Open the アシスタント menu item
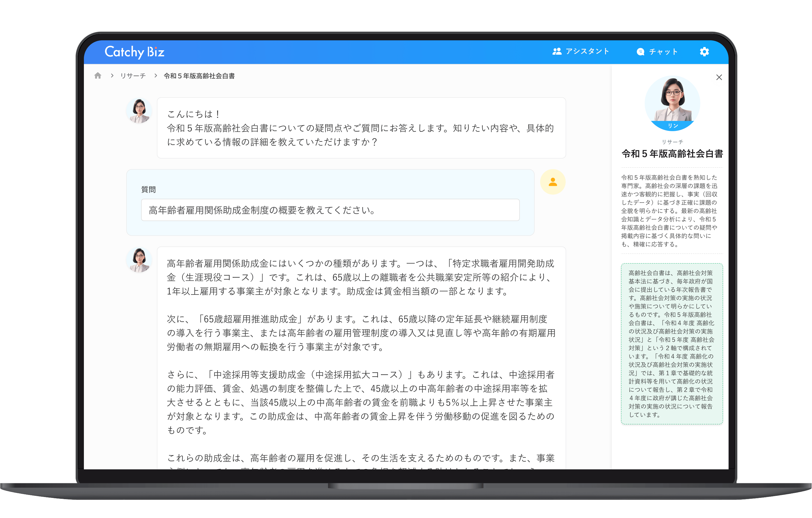812x518 pixels. click(587, 51)
